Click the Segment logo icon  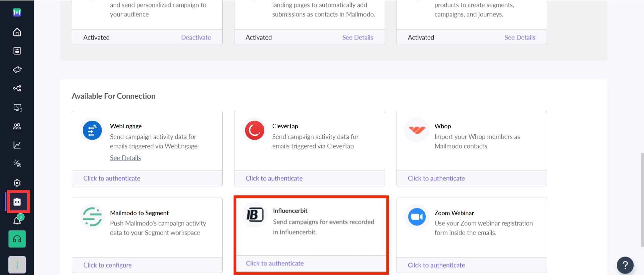click(x=92, y=217)
